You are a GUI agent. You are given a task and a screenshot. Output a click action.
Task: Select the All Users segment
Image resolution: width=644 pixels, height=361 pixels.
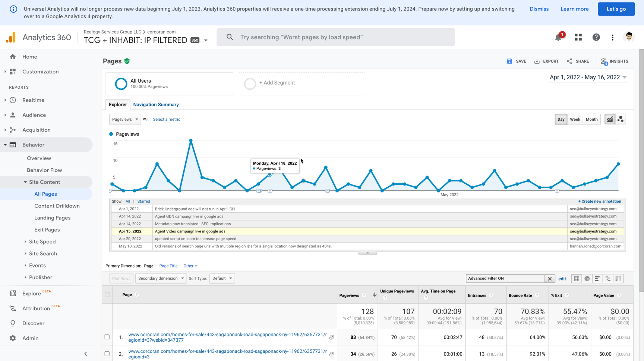pyautogui.click(x=170, y=84)
